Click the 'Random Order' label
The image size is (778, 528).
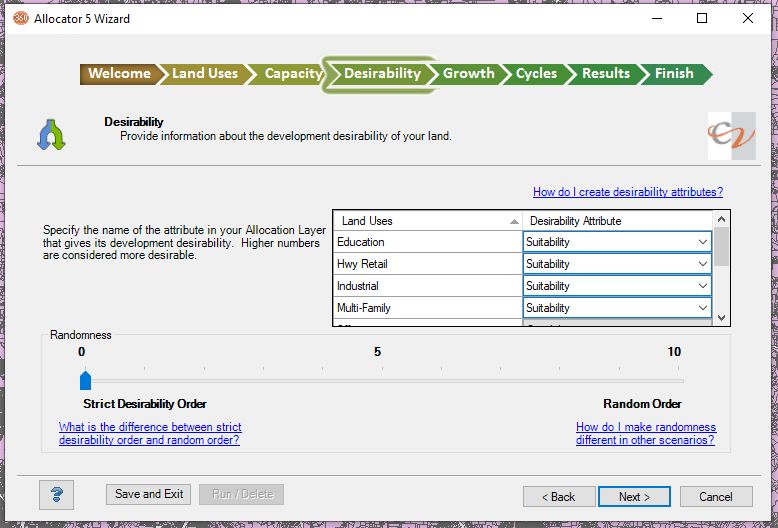coord(643,404)
